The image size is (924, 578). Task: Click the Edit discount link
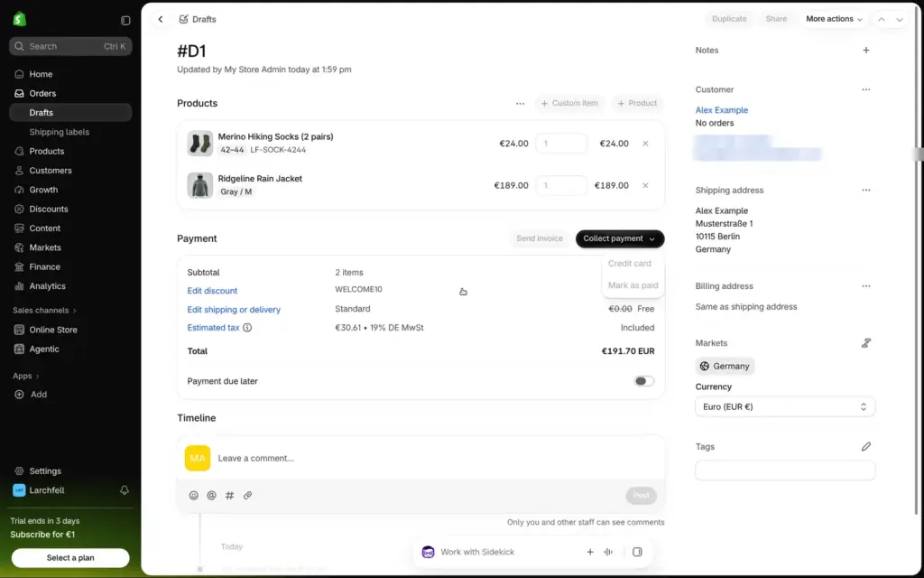coord(212,291)
